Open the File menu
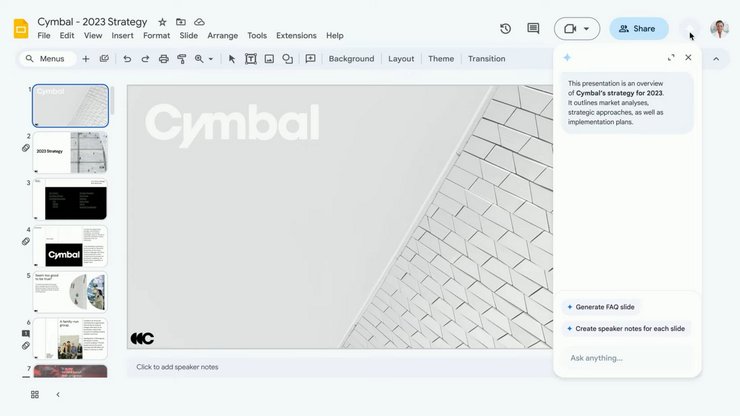Screen dimensions: 740x416 point(44,36)
